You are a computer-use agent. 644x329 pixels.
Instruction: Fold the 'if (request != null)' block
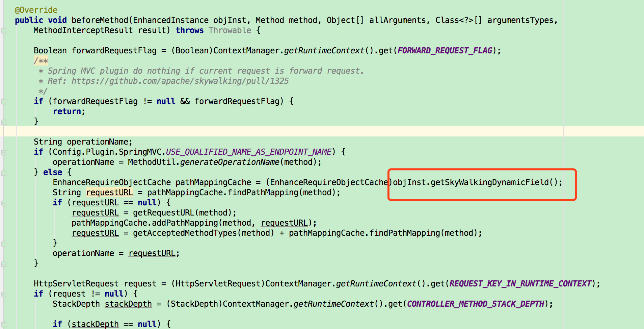click(x=4, y=295)
